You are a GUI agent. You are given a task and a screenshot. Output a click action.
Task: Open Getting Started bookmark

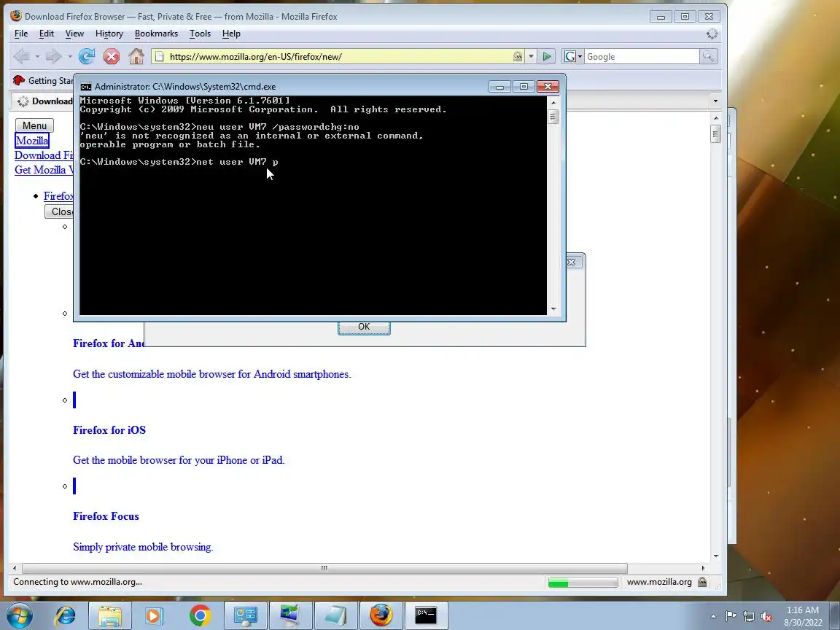coord(43,80)
